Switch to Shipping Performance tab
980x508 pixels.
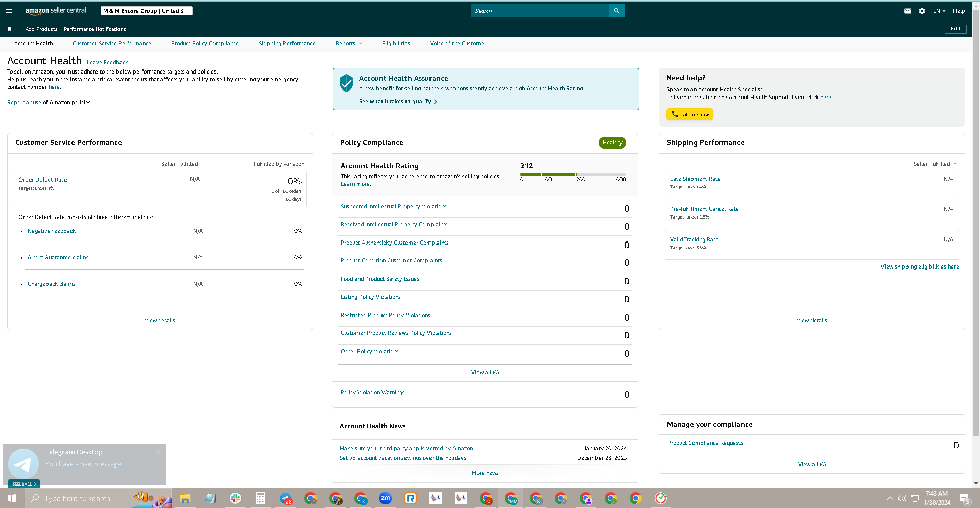[287, 44]
